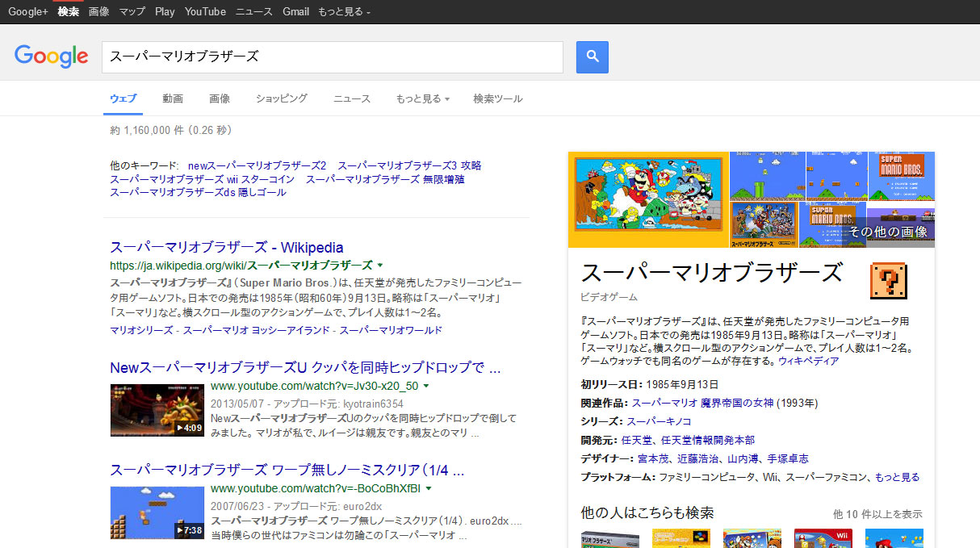Switch to the 動画 tab
The height and width of the screenshot is (548, 980).
click(x=173, y=98)
